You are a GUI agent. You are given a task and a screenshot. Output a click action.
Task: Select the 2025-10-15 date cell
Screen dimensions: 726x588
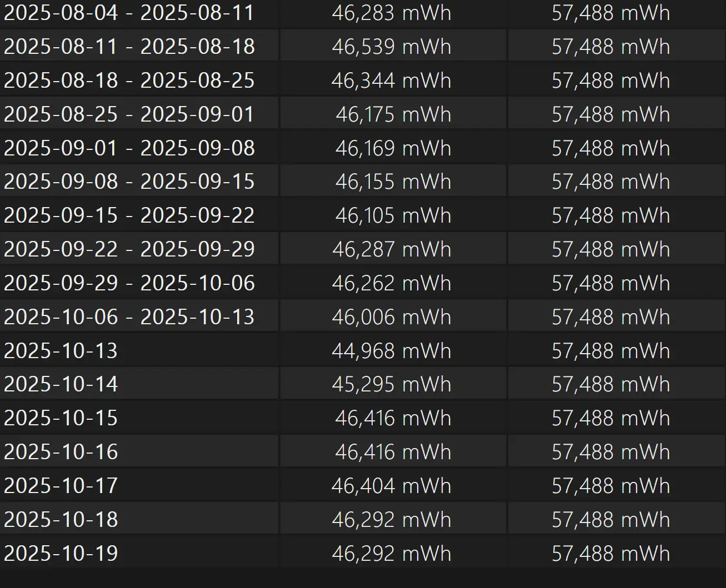[61, 418]
